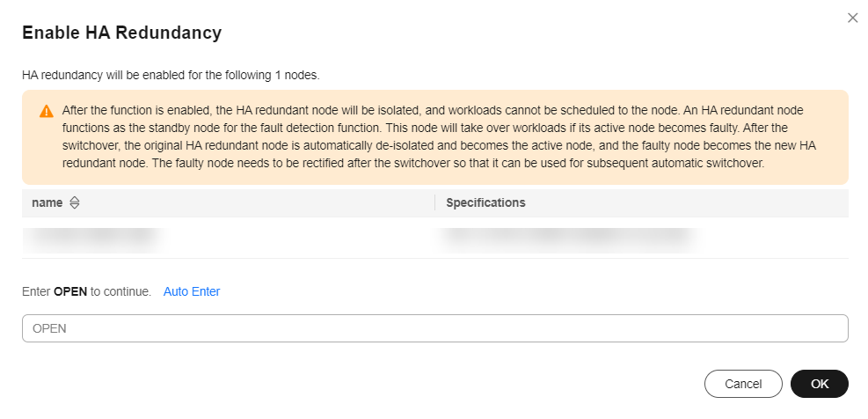This screenshot has width=868, height=419.
Task: Confirm with the OK button
Action: pyautogui.click(x=820, y=384)
